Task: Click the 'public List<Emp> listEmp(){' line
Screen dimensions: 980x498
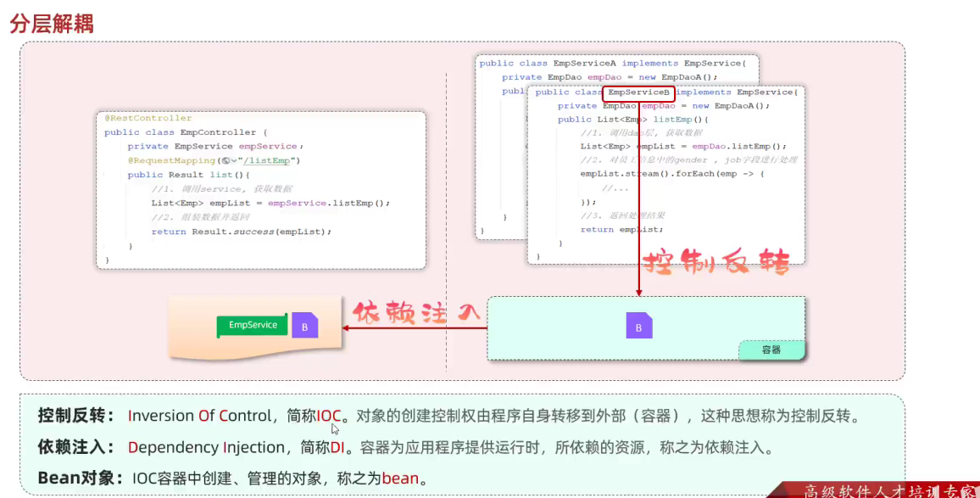Action: [x=633, y=120]
